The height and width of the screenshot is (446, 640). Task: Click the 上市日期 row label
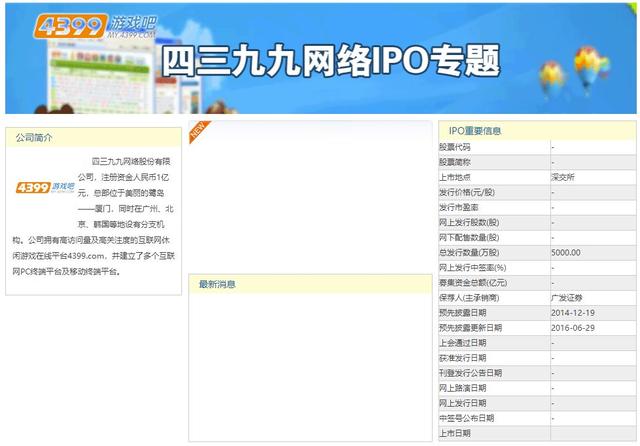pyautogui.click(x=455, y=433)
